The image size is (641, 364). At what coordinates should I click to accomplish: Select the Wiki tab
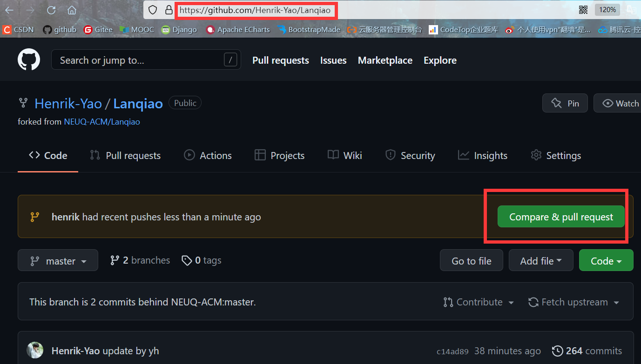tap(345, 155)
